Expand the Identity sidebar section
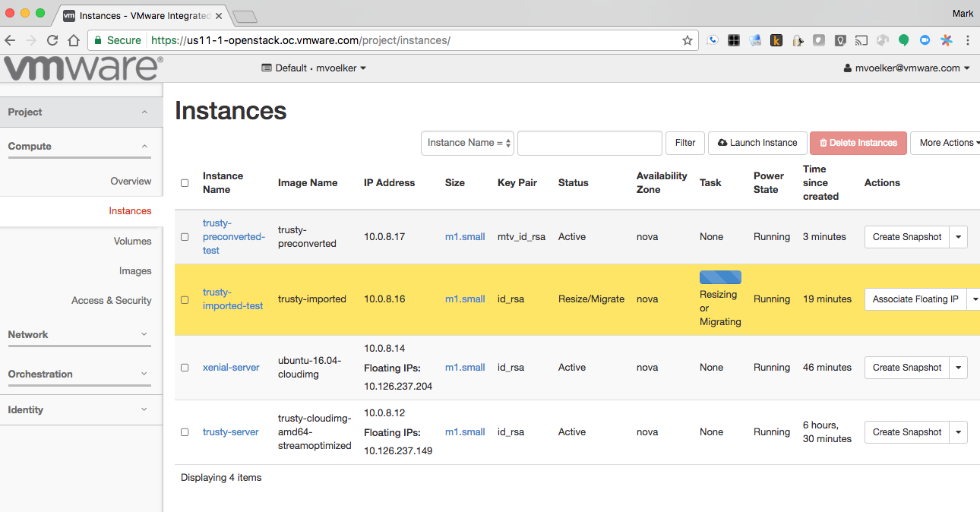The width and height of the screenshot is (980, 512). click(81, 410)
